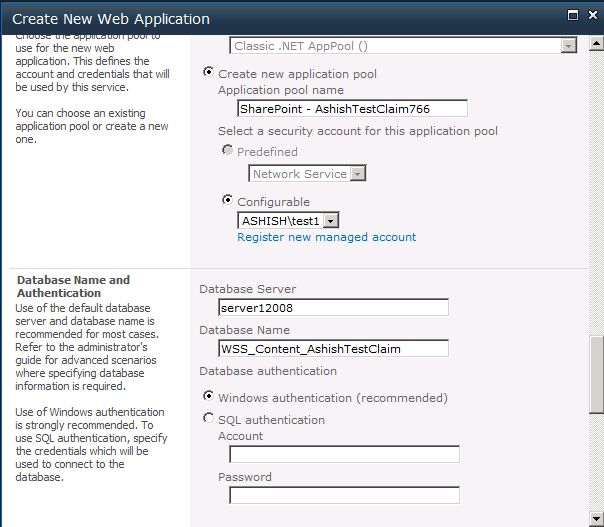Close the Create New Web Application dialog
The width and height of the screenshot is (604, 527).
click(x=592, y=15)
